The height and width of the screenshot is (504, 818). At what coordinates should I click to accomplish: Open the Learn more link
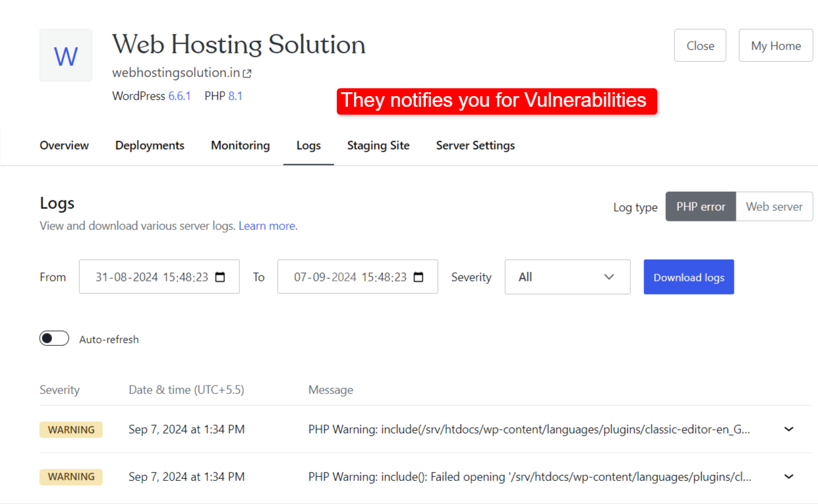tap(267, 225)
